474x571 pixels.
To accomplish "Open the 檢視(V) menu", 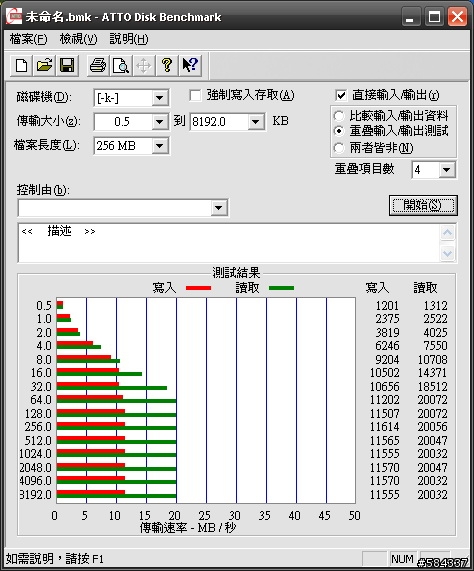I will tap(79, 39).
